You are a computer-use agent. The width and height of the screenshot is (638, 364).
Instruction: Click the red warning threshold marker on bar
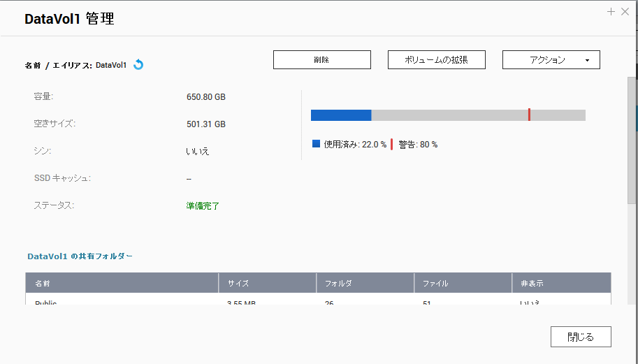click(x=529, y=115)
